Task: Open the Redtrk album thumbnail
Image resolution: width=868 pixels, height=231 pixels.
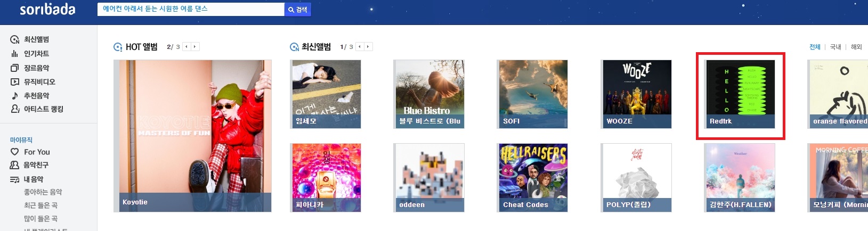Action: pos(740,94)
